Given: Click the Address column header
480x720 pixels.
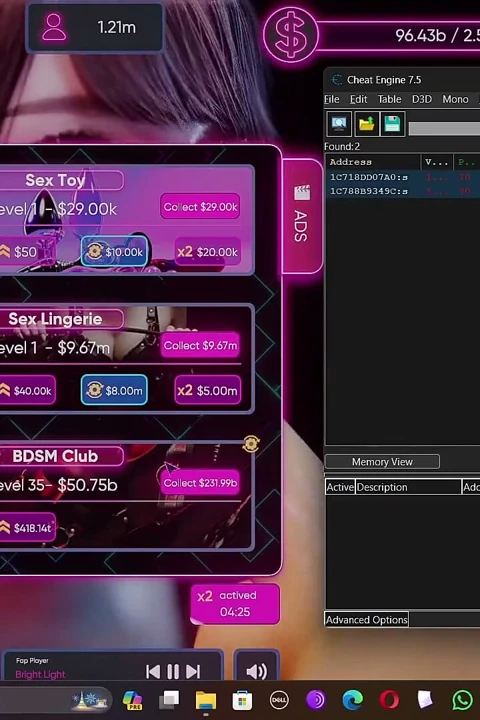Looking at the screenshot, I should tap(373, 162).
